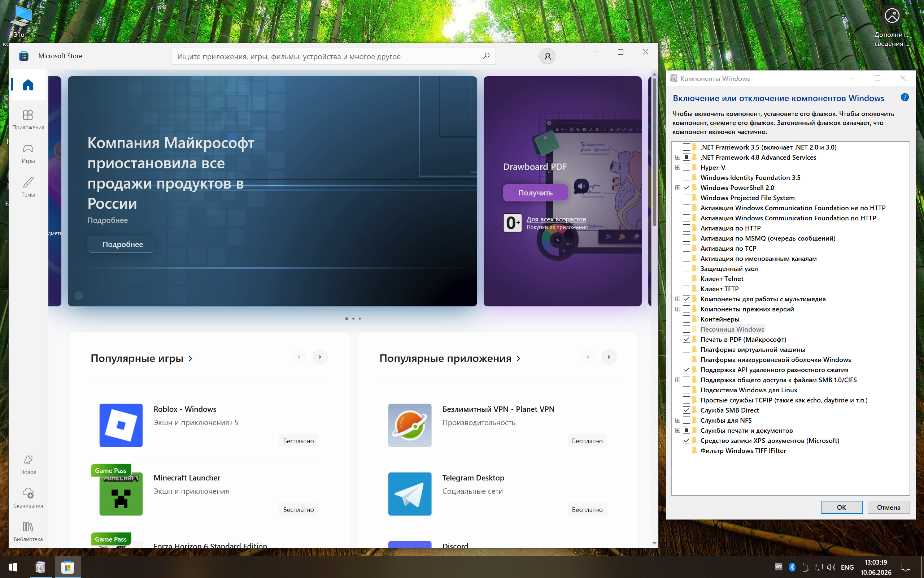Open the user account profile icon in Store

[547, 56]
